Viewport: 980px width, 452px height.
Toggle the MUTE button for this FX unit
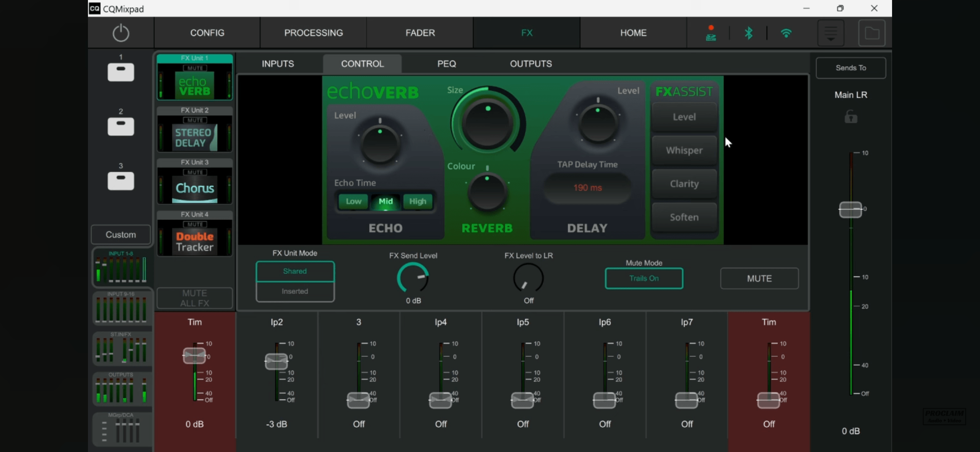click(759, 278)
